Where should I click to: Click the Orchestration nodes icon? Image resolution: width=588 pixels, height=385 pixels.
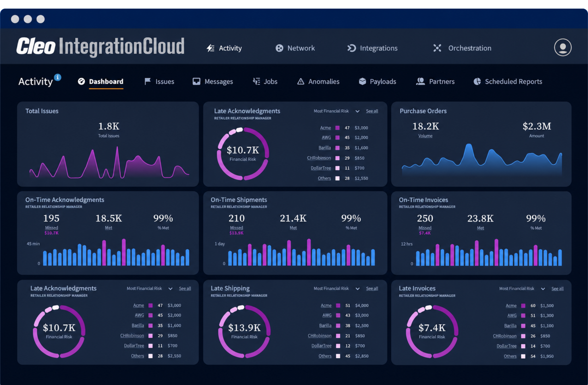pos(437,48)
